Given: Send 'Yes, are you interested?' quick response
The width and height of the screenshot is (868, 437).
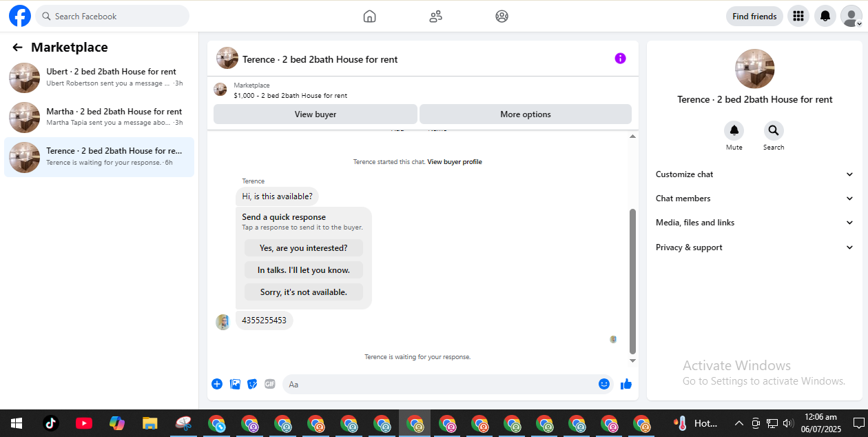Looking at the screenshot, I should (x=304, y=248).
